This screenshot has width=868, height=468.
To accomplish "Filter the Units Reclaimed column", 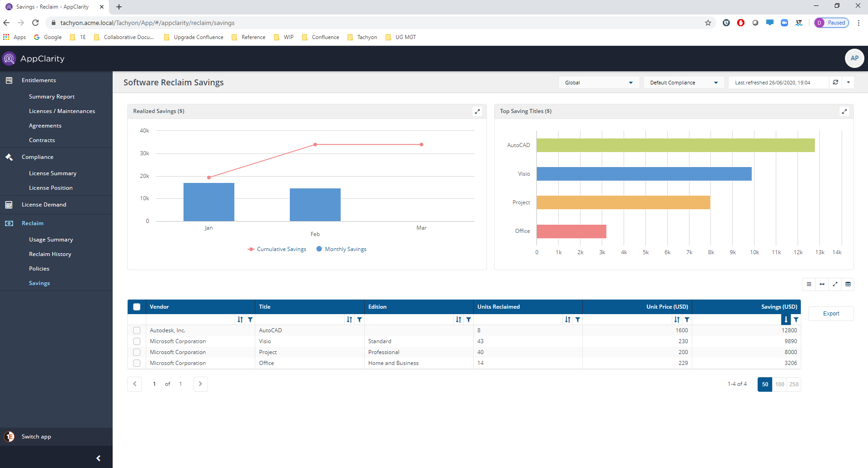I will 578,320.
